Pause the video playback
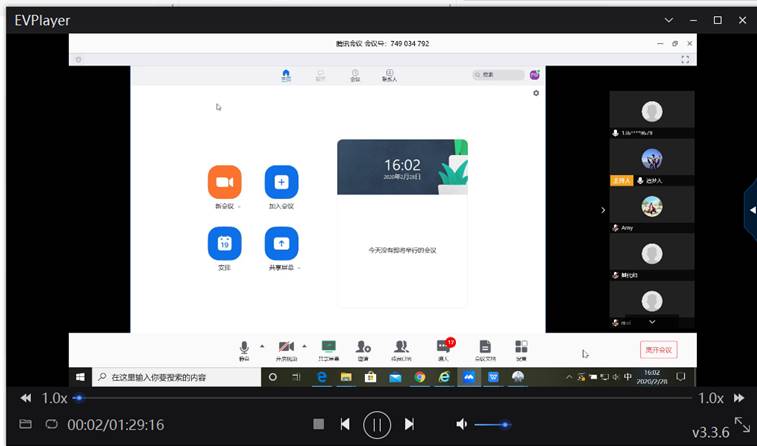 (x=377, y=424)
